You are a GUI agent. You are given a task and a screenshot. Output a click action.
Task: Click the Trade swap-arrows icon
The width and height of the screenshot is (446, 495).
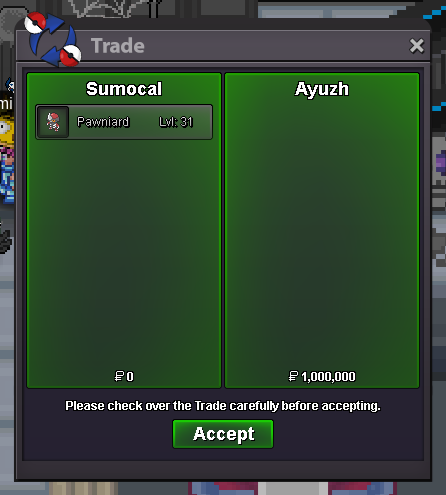(x=53, y=39)
